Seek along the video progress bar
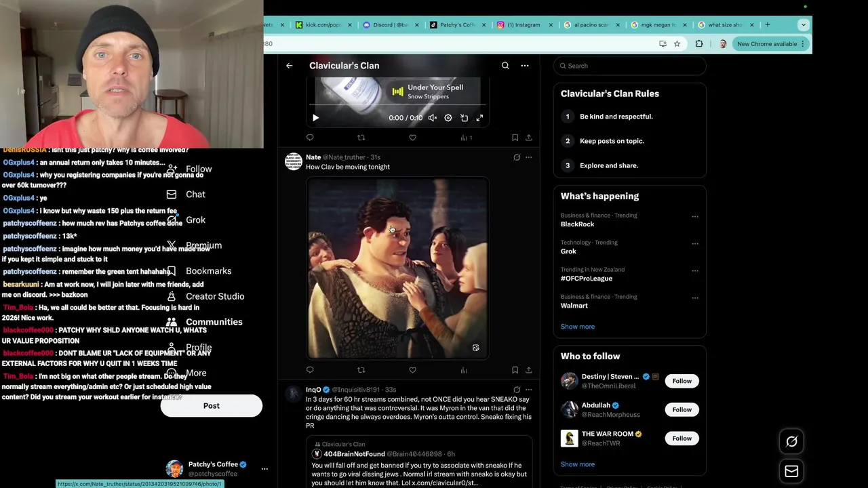The image size is (868, 488). coord(397,105)
